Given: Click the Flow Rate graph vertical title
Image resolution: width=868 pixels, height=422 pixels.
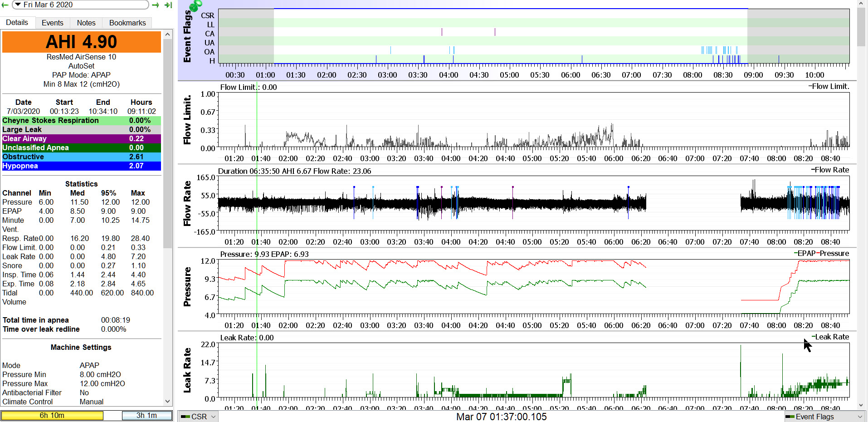Looking at the screenshot, I should (x=187, y=204).
